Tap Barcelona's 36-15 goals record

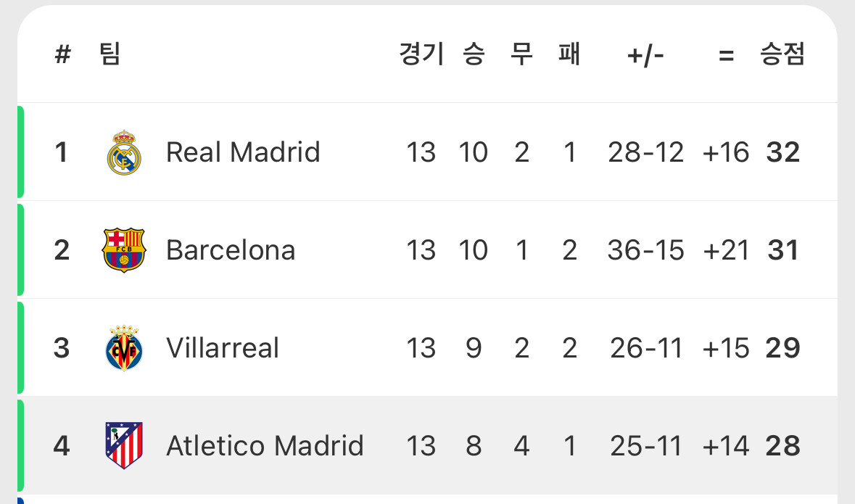coord(645,250)
